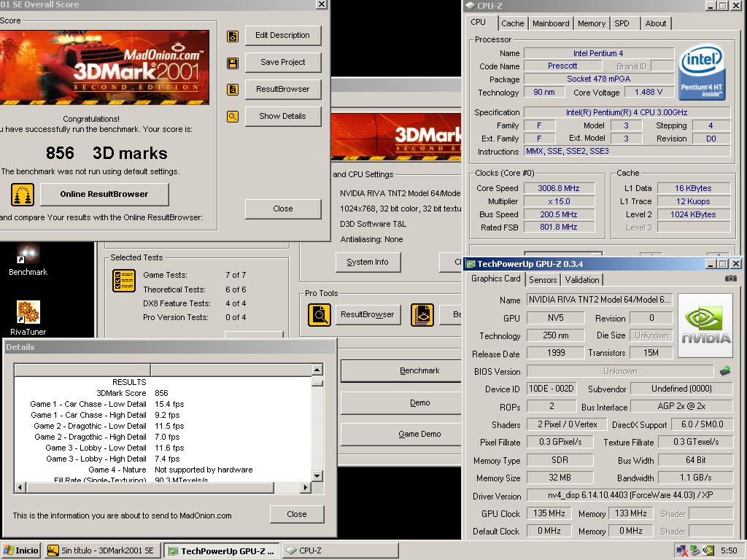Switch to 3DMark2001 SE taskbar item
The image size is (747, 560).
pos(102,551)
